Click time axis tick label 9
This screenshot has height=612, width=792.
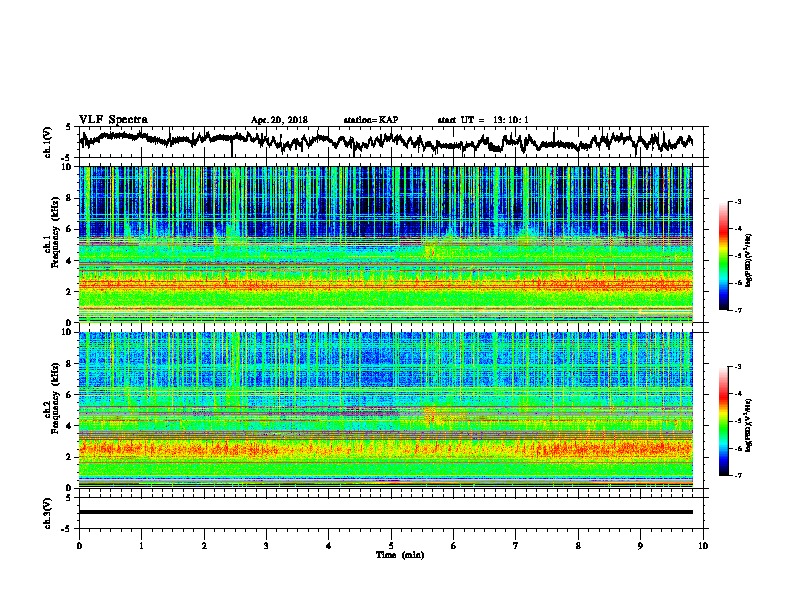click(x=640, y=546)
